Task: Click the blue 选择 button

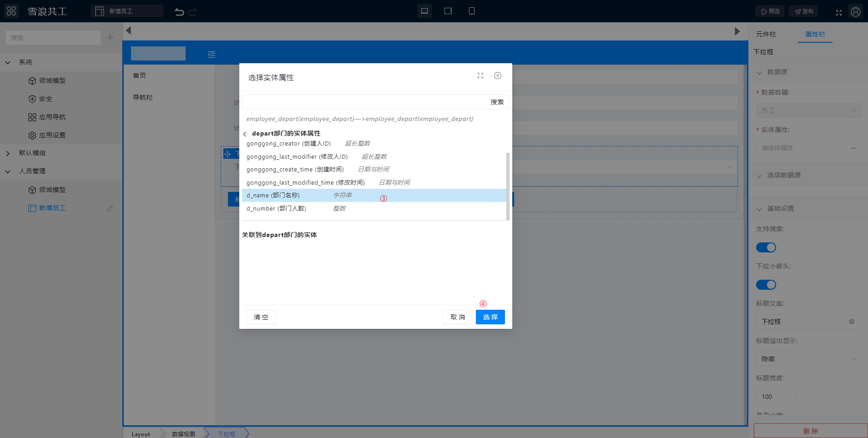Action: [490, 317]
